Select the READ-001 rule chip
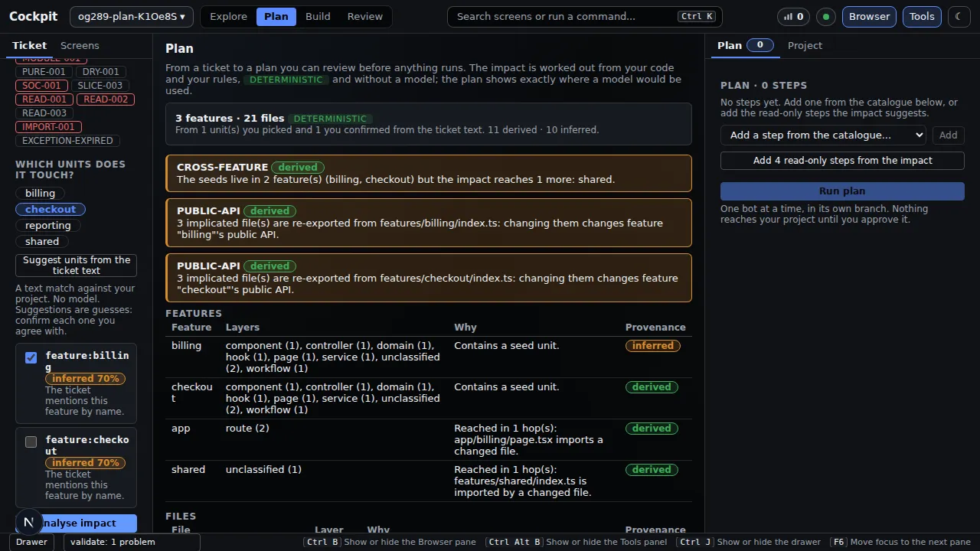The image size is (980, 551). point(44,99)
